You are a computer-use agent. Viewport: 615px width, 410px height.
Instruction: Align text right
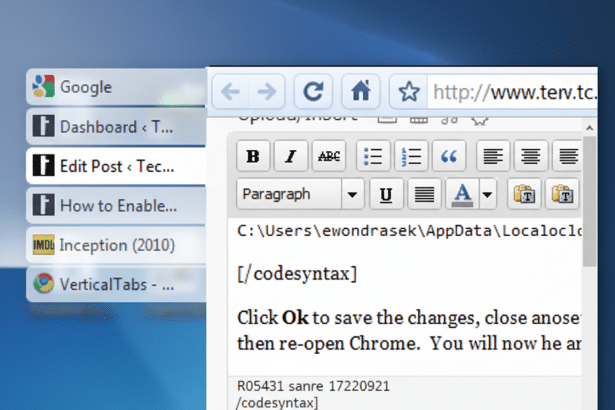click(567, 156)
